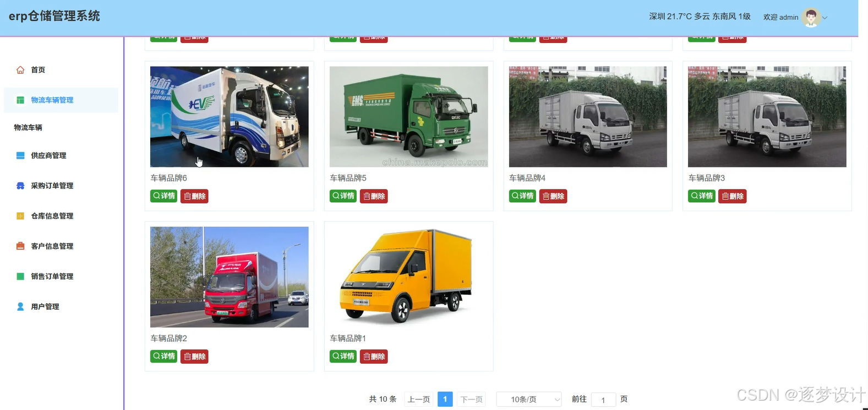The image size is (868, 410).
Task: Select 物流车辆管理 in the sidebar
Action: [61, 100]
